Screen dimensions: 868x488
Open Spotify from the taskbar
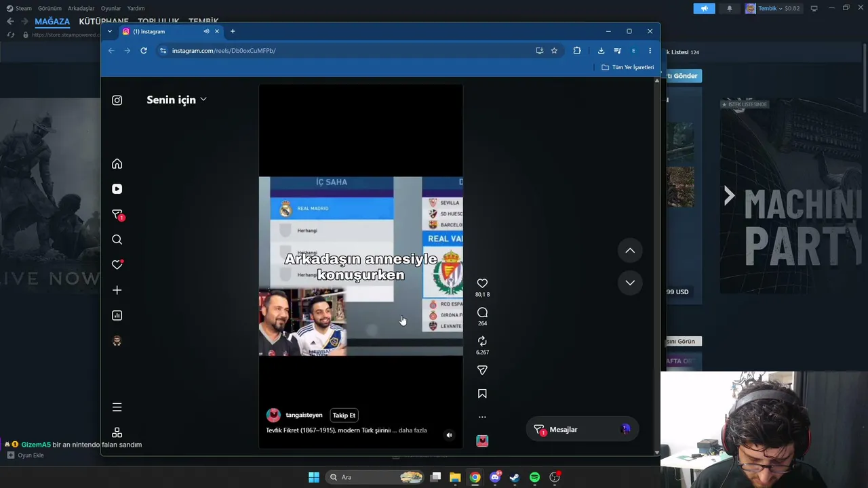[534, 477]
